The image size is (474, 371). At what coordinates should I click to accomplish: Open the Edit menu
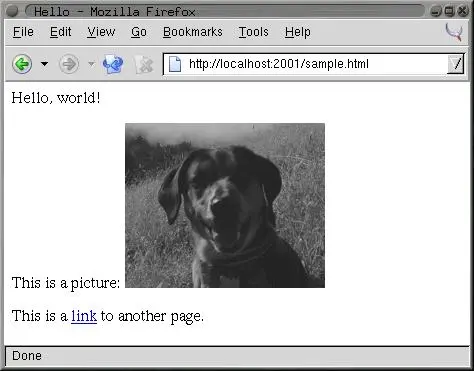pyautogui.click(x=61, y=32)
